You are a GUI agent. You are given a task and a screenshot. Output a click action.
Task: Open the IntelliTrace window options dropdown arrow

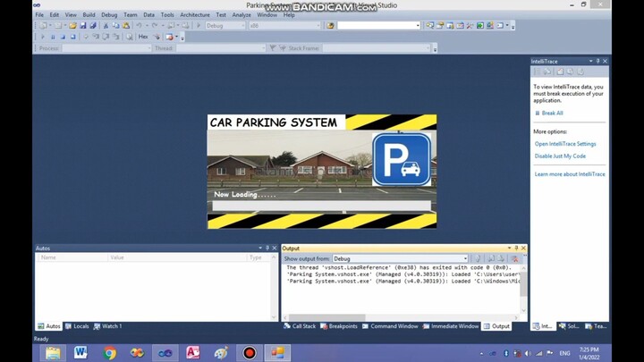point(589,61)
